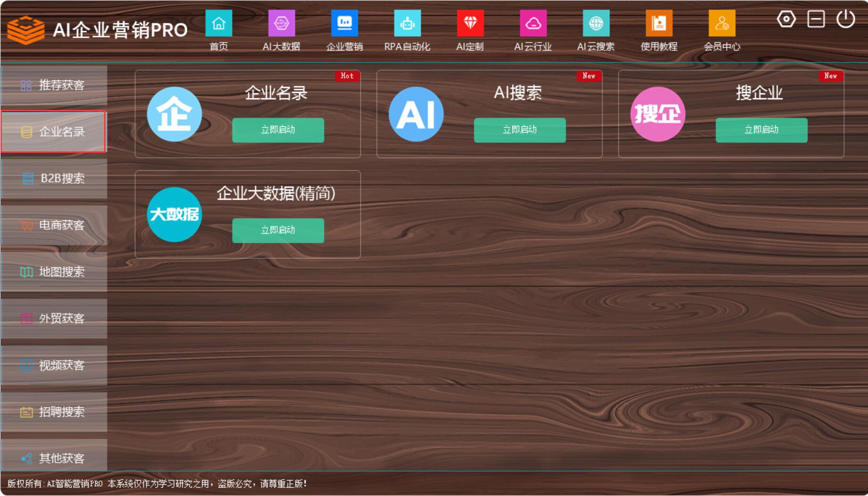This screenshot has width=868, height=496.
Task: Open the 首页 home icon
Action: (219, 24)
